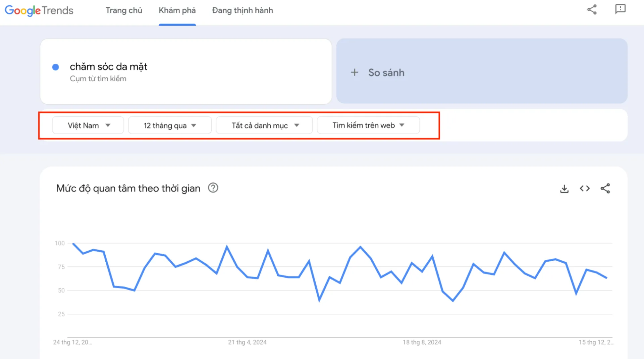Share the page using header share icon
The height and width of the screenshot is (359, 644).
(x=592, y=9)
